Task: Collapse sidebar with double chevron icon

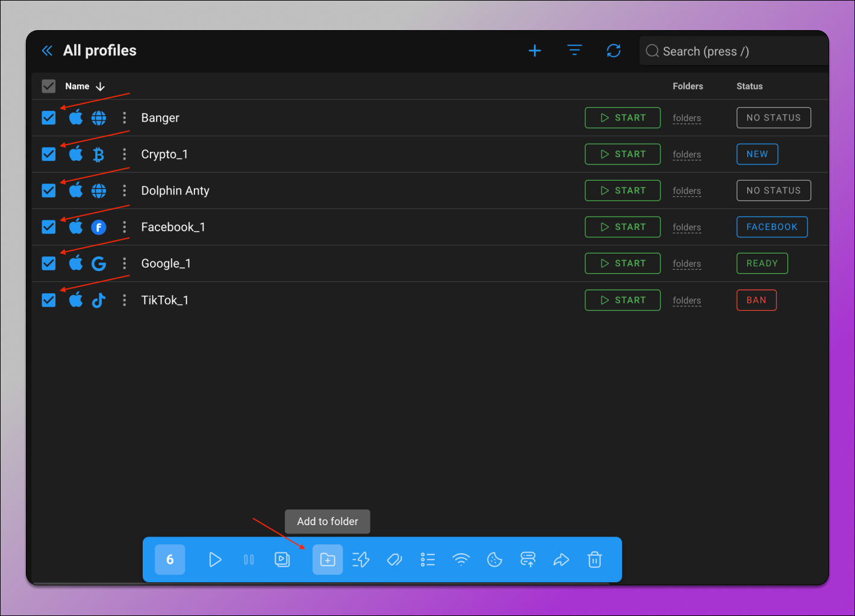Action: (x=47, y=51)
